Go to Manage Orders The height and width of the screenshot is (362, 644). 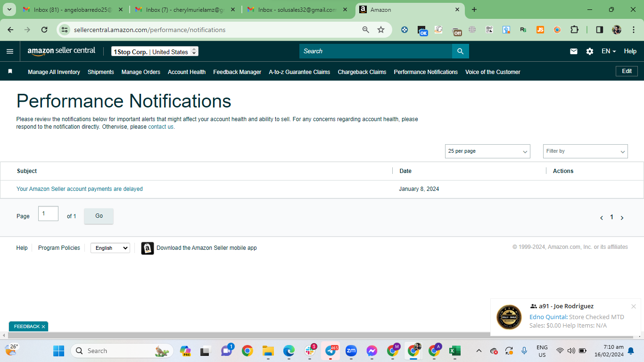[x=141, y=72]
